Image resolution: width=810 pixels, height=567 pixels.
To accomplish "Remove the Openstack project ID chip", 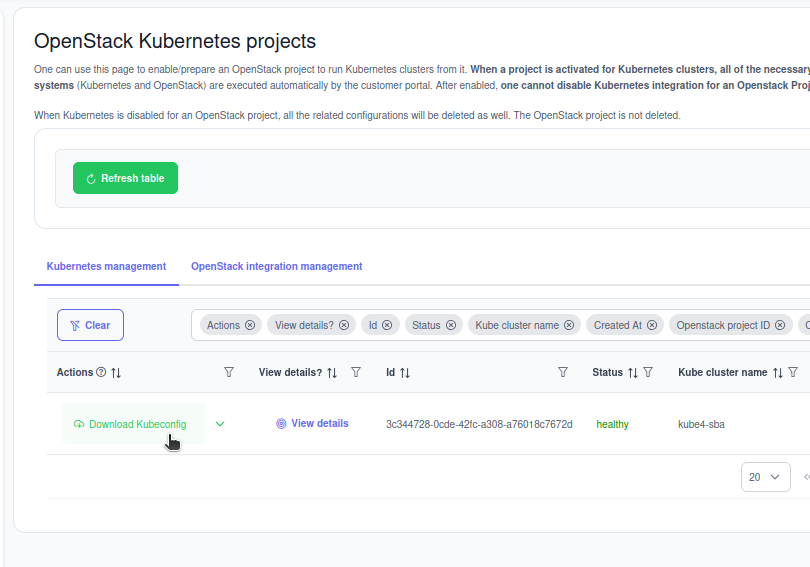I will 780,325.
